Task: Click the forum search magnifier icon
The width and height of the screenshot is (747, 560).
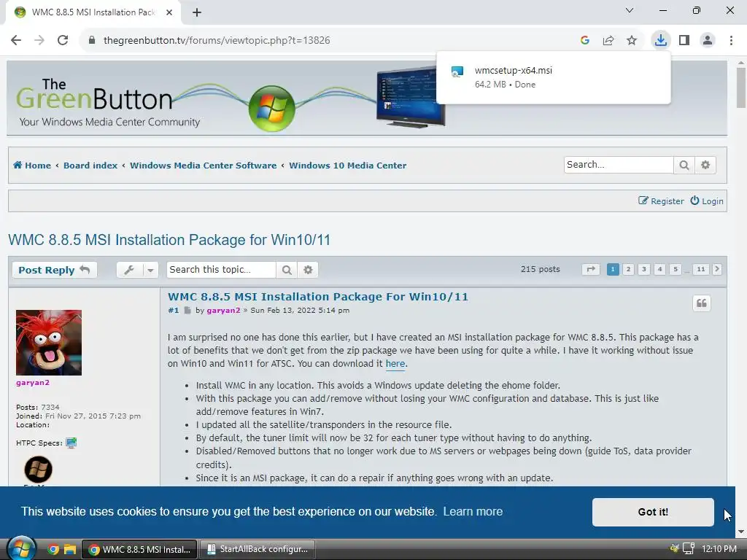Action: click(x=684, y=166)
